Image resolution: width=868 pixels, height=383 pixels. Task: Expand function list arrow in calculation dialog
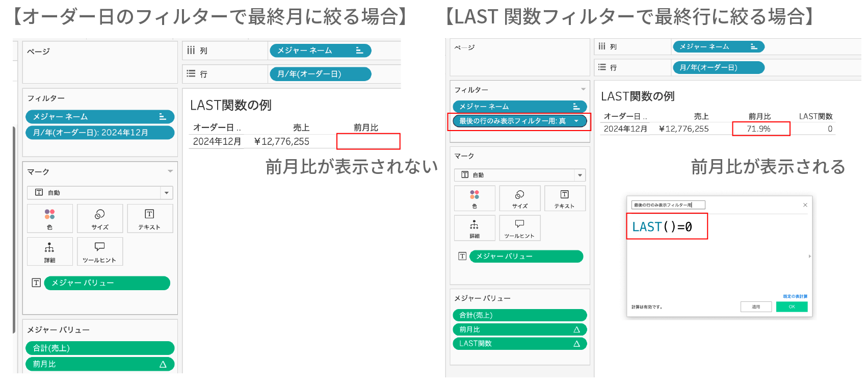tap(810, 256)
